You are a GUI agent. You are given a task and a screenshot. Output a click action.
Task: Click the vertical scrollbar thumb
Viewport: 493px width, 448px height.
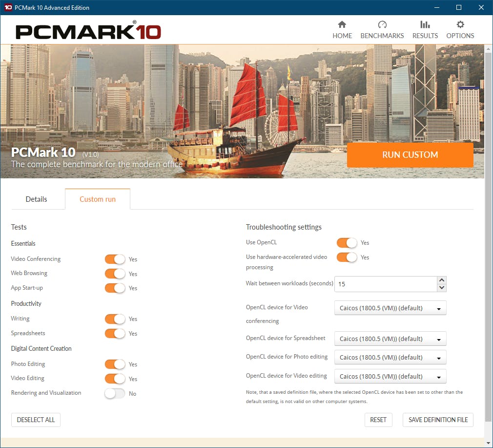(488, 236)
